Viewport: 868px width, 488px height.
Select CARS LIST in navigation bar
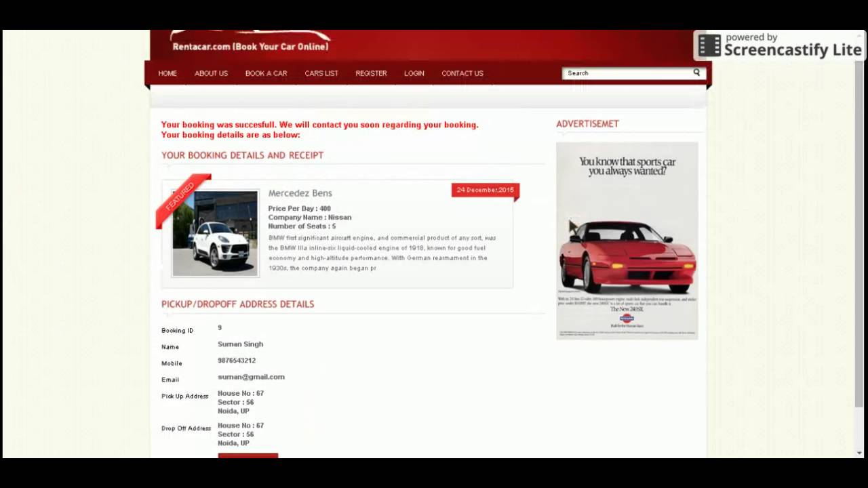tap(321, 73)
